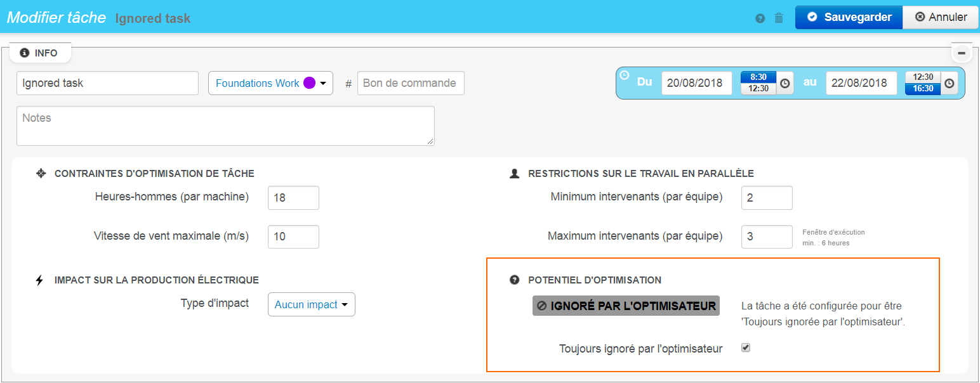Open the clock picker for the start time
The image size is (980, 383).
[785, 82]
